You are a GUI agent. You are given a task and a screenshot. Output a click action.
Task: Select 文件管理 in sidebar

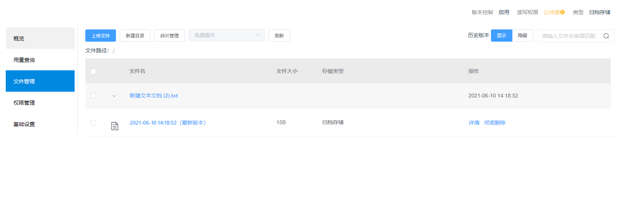click(40, 81)
